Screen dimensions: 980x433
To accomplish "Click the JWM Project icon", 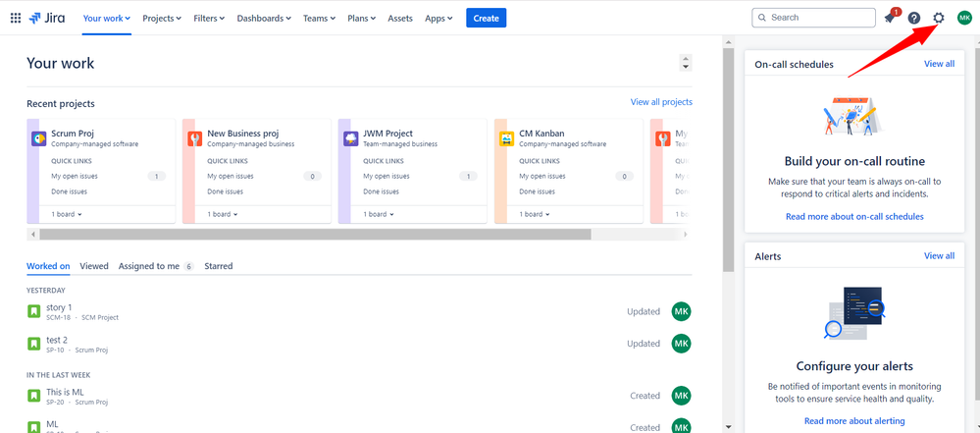I will 350,138.
